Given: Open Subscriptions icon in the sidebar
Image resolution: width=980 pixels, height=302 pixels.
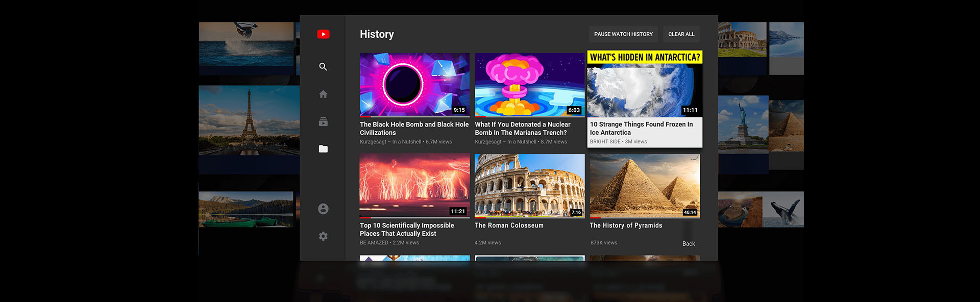Looking at the screenshot, I should pos(323,121).
